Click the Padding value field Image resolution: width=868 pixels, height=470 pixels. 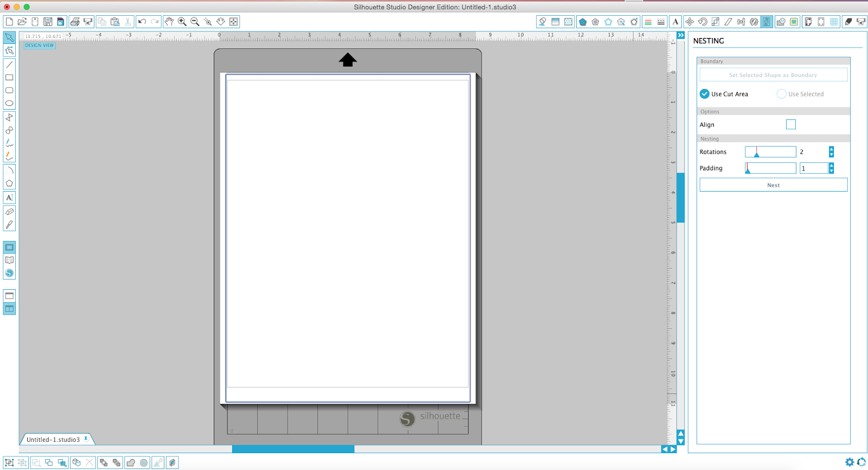point(814,168)
